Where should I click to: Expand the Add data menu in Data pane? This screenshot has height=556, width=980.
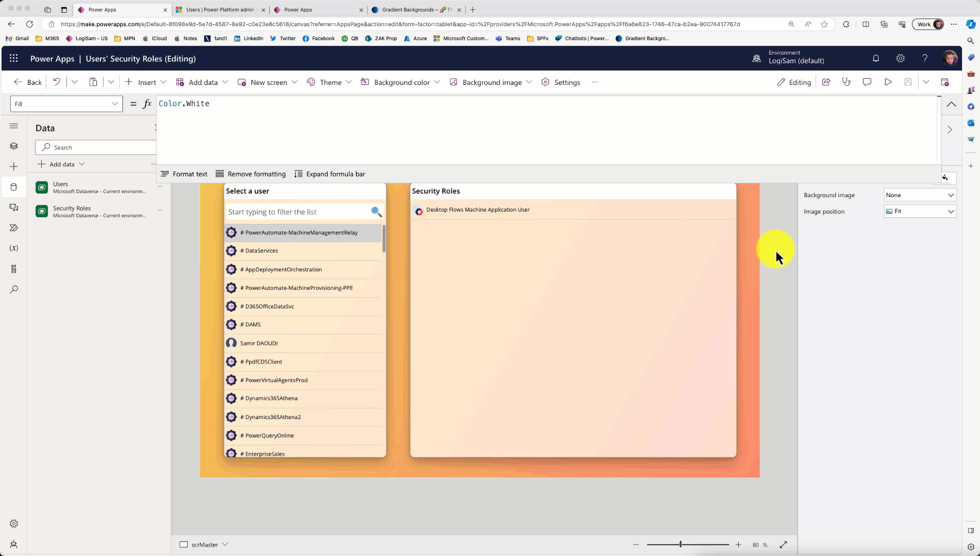click(x=61, y=164)
